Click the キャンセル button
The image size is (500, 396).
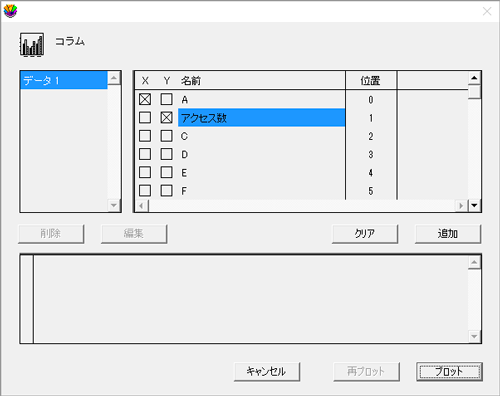coord(267,371)
